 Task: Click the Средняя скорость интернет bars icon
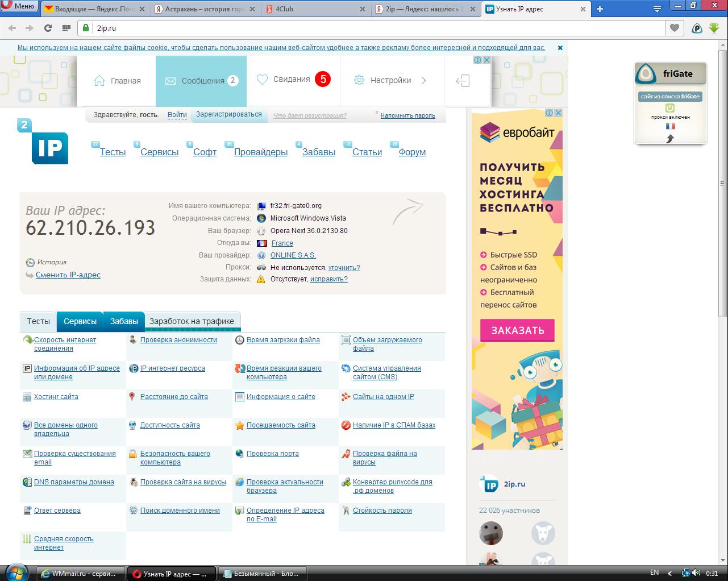tap(27, 539)
